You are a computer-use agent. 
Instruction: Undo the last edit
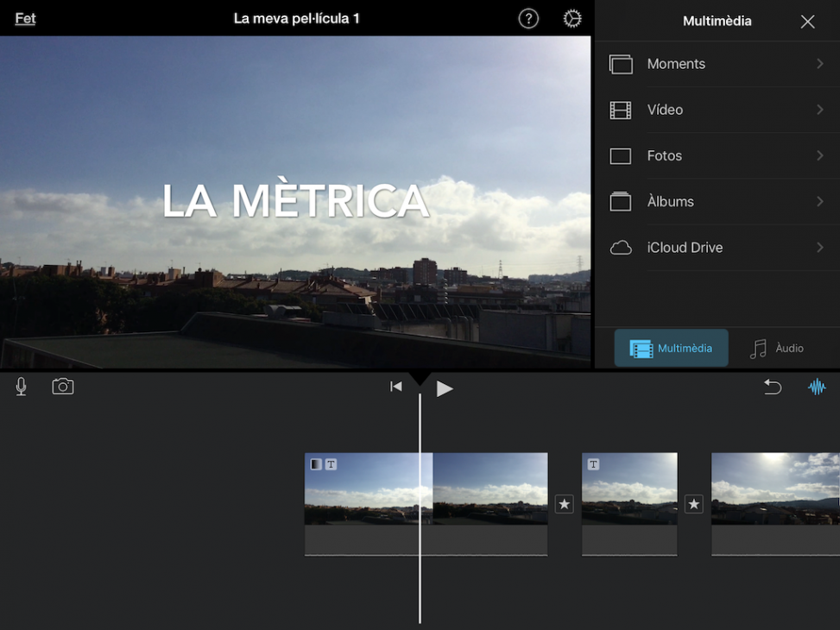tap(773, 387)
